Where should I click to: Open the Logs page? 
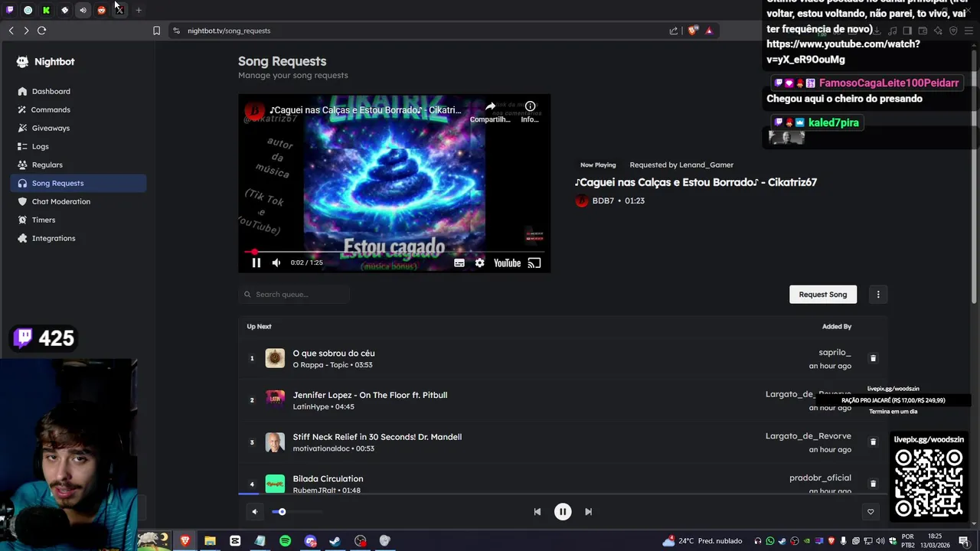(40, 146)
